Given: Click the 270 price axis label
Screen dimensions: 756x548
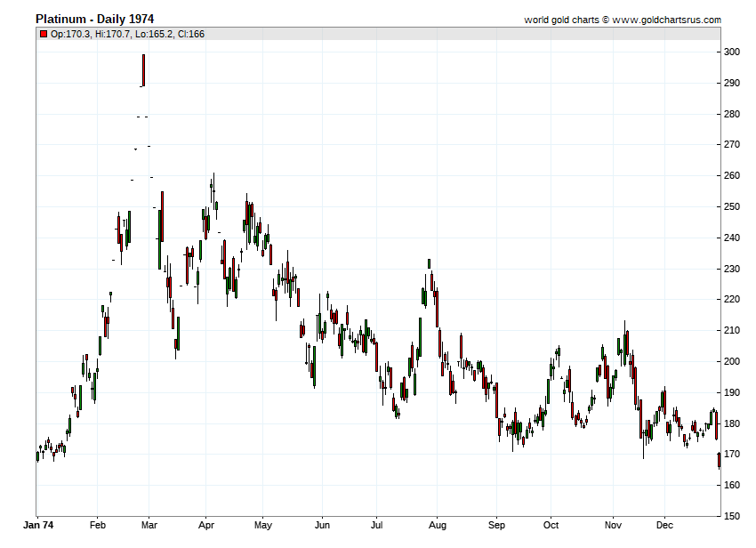Looking at the screenshot, I should 732,145.
